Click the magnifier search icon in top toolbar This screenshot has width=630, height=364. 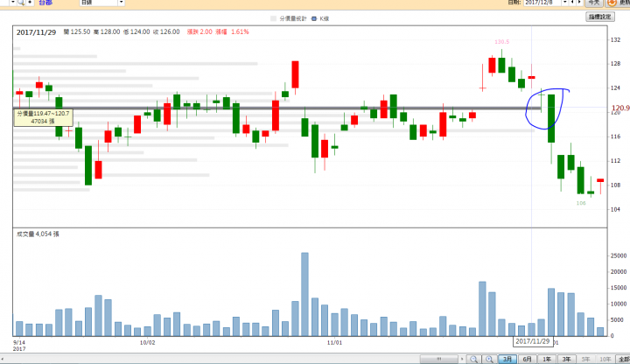click(x=21, y=3)
